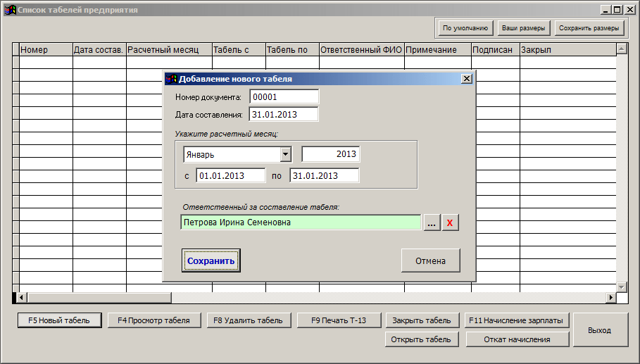The width and height of the screenshot is (640, 364).
Task: Open the month dropdown showing Январь
Action: 285,155
